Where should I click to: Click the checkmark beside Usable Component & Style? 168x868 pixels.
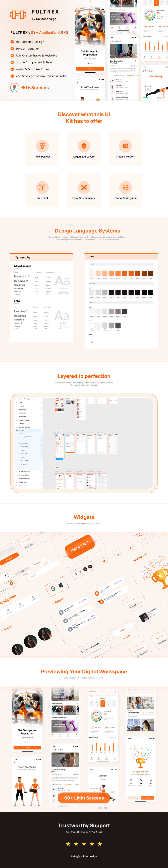click(x=12, y=62)
